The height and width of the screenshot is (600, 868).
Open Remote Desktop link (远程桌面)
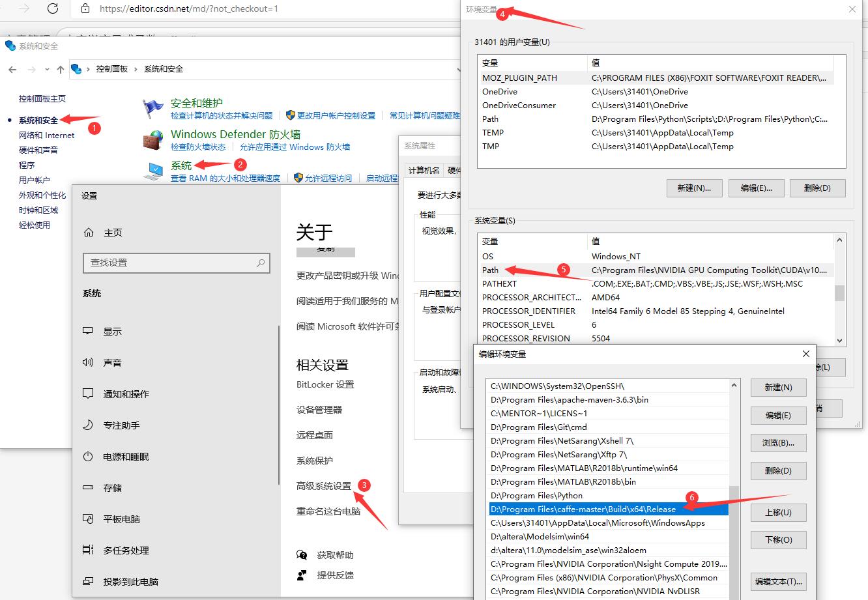315,435
